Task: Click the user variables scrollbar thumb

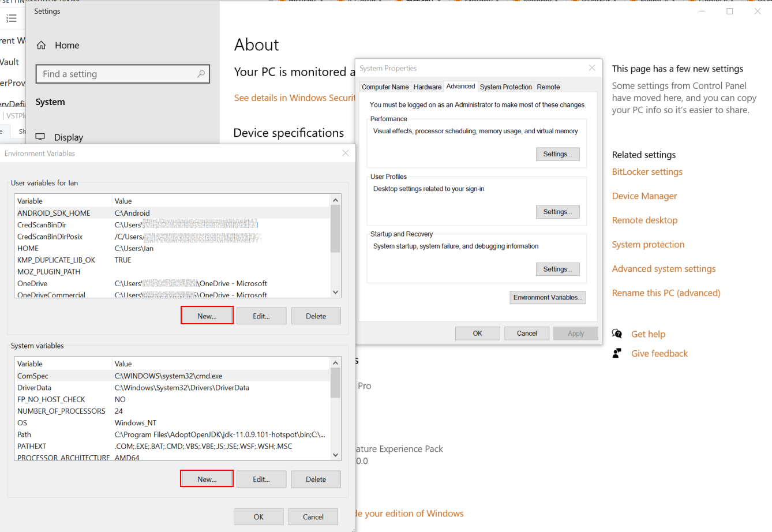Action: (335, 228)
